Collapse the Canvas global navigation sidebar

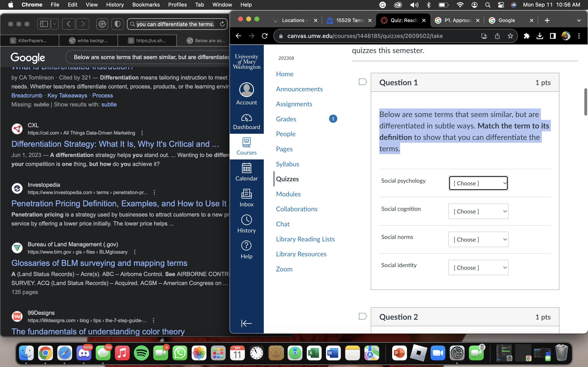pyautogui.click(x=246, y=323)
